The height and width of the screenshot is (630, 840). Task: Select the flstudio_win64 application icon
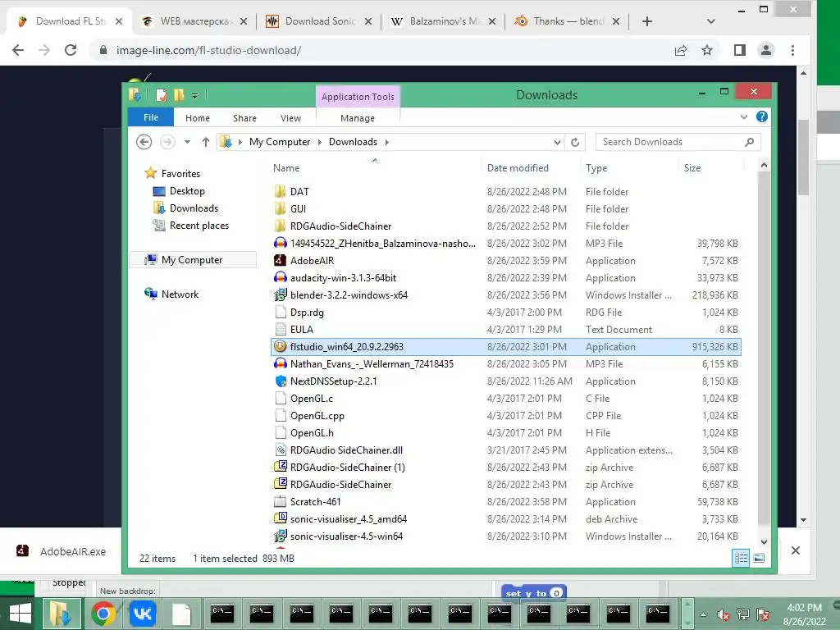point(280,346)
